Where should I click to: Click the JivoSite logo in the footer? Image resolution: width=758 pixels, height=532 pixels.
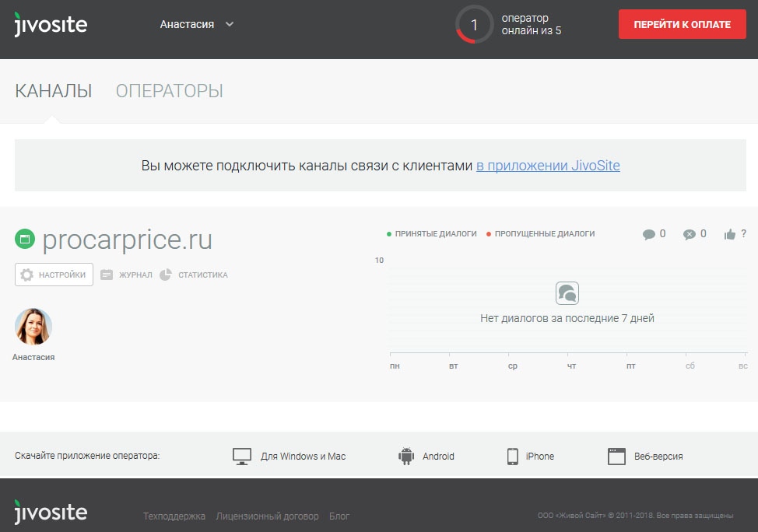pyautogui.click(x=51, y=512)
